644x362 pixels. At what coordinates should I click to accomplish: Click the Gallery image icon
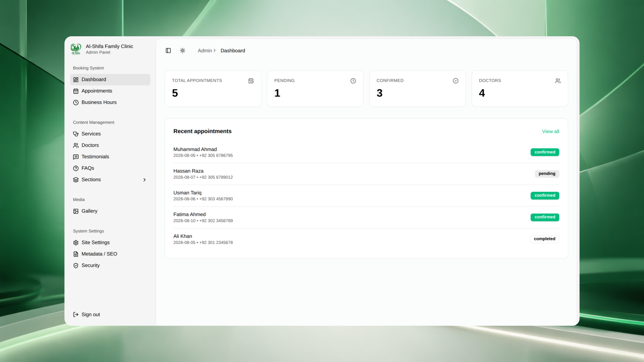tap(76, 211)
